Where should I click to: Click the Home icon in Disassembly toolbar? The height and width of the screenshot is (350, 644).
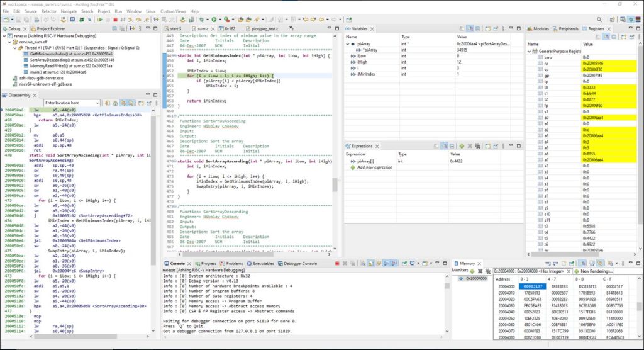(115, 103)
